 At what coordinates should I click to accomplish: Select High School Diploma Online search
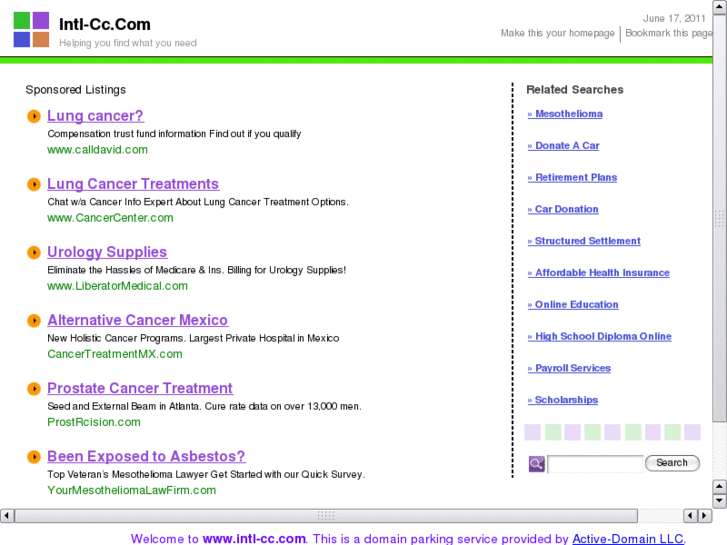pyautogui.click(x=599, y=336)
